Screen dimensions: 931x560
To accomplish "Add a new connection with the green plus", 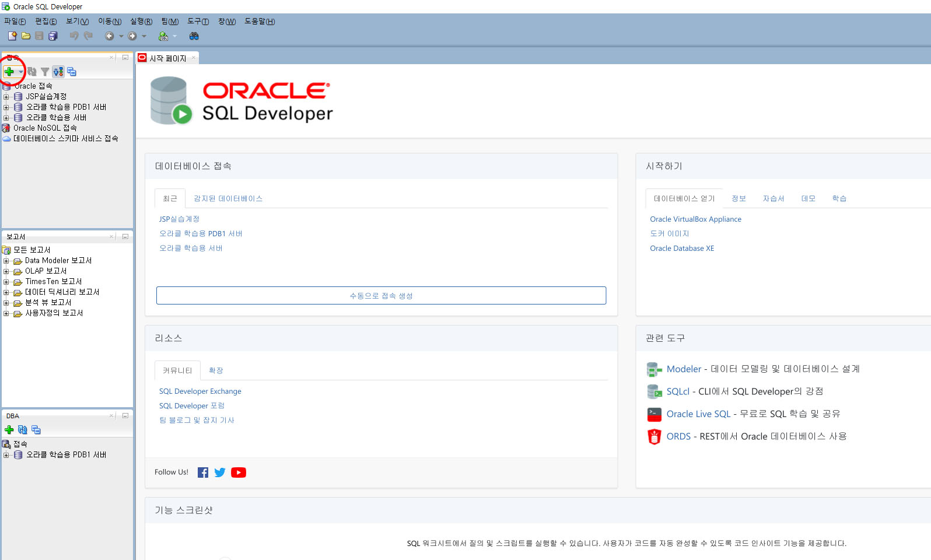I will click(9, 72).
